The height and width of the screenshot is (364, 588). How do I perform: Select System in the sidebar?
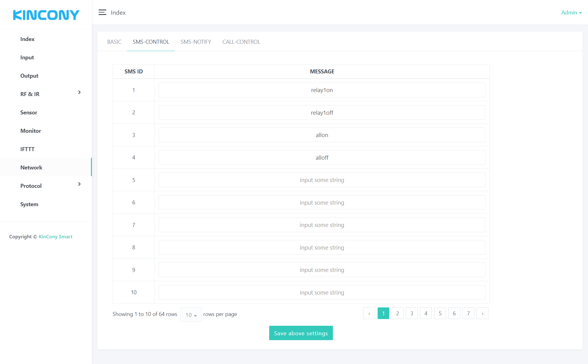point(29,204)
